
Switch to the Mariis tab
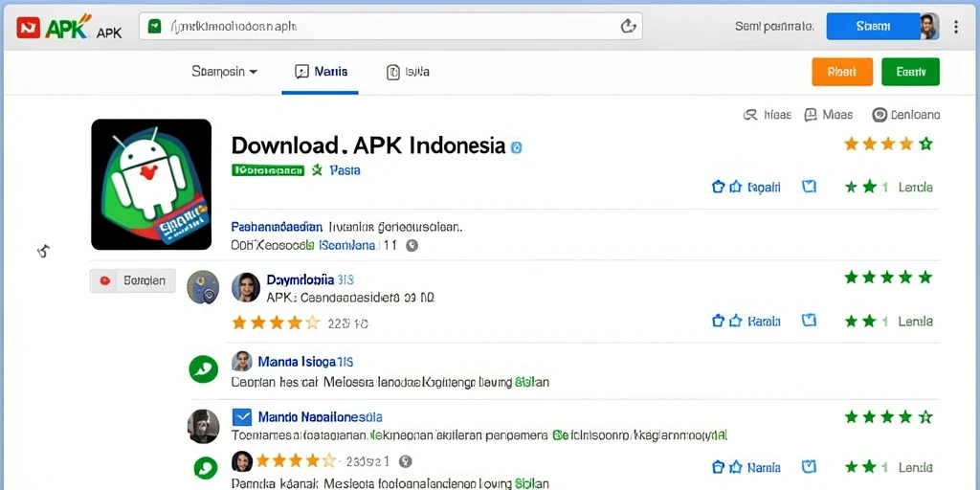(321, 72)
